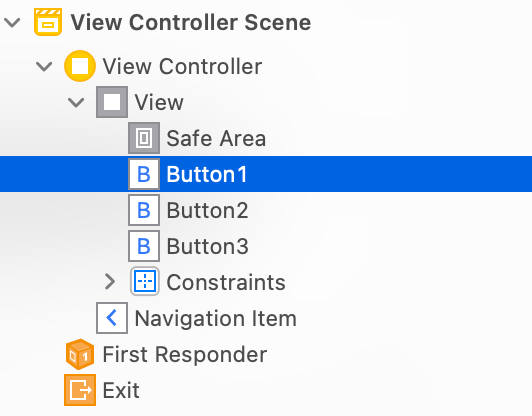
Task: Click the Button2 'B' icon
Action: [x=144, y=210]
